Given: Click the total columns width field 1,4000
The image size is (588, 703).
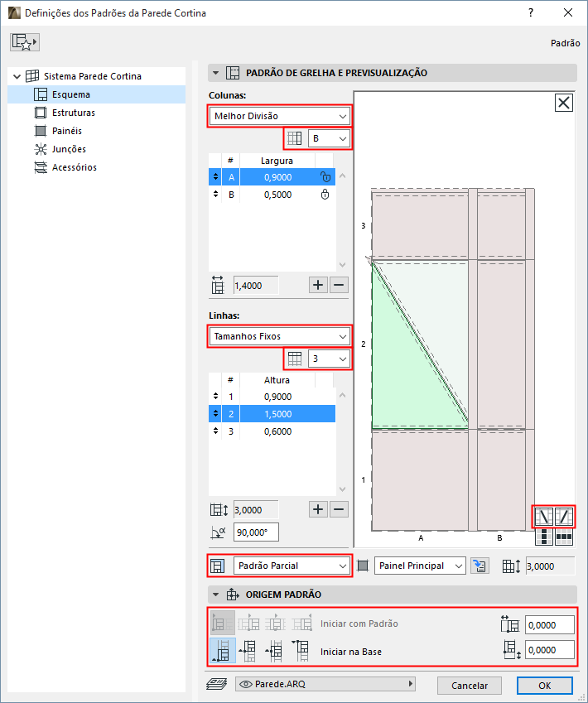Looking at the screenshot, I should tap(256, 286).
